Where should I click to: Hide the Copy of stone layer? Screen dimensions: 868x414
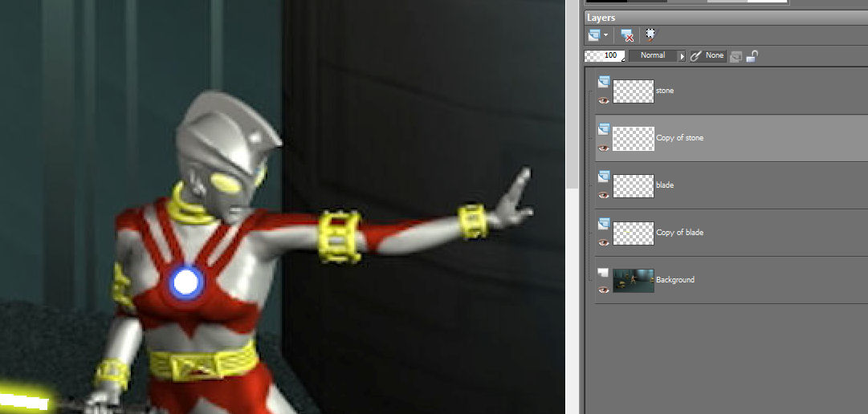pos(603,148)
